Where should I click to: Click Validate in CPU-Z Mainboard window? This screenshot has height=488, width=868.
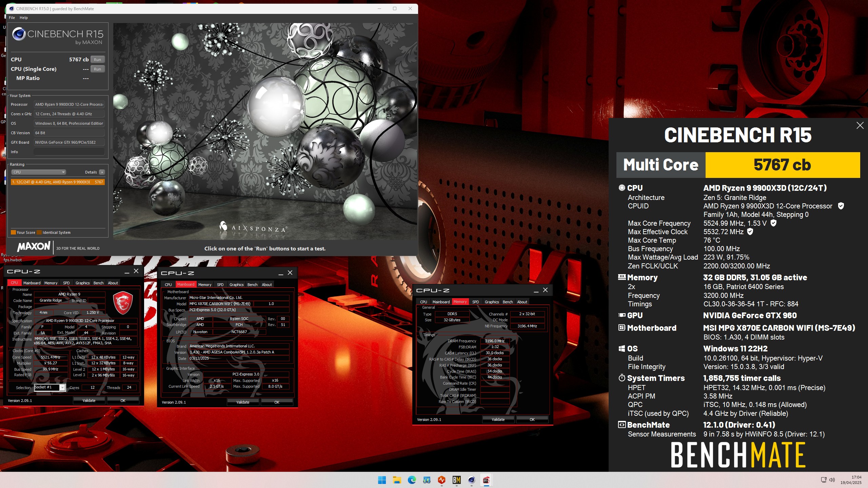click(x=243, y=402)
